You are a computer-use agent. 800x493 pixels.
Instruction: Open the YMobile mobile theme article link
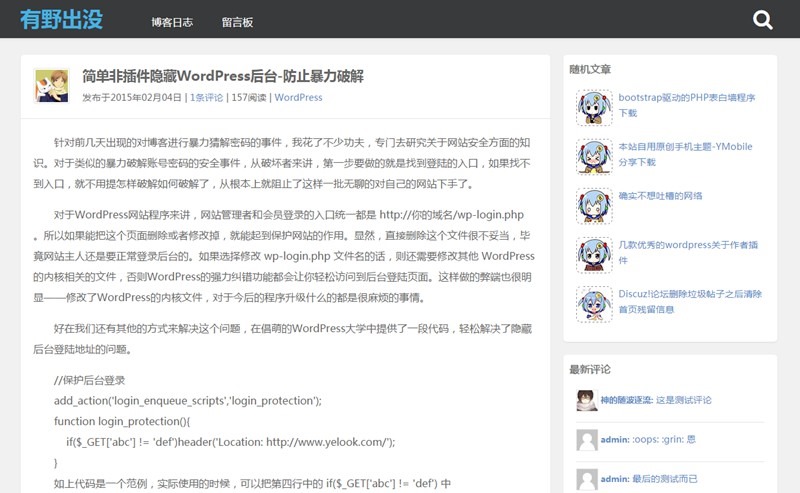(685, 154)
